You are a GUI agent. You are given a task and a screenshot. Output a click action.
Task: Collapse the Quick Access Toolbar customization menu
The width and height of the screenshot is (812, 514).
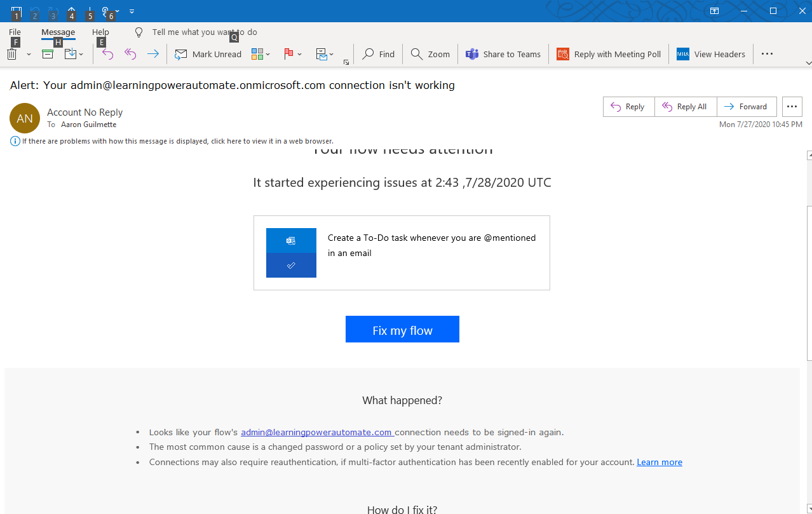(132, 10)
